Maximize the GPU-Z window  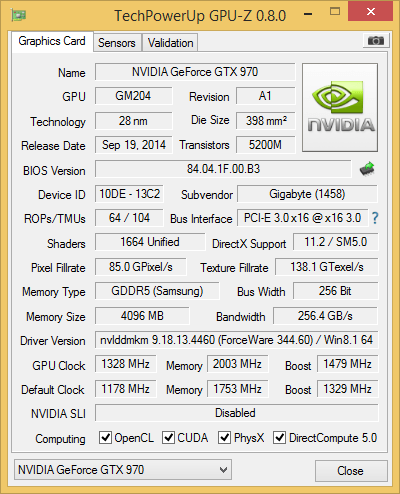(x=335, y=12)
